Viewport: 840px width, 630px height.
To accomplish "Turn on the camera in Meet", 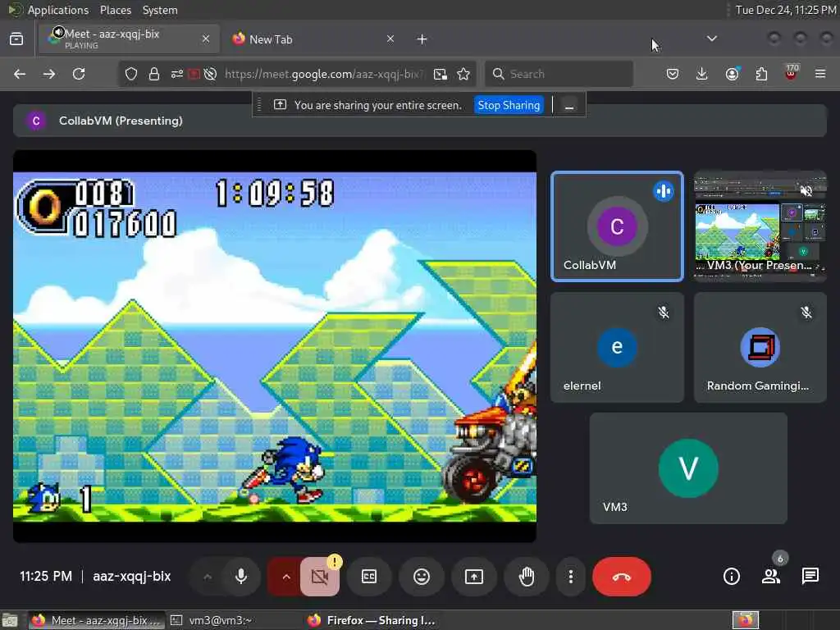I will (320, 577).
